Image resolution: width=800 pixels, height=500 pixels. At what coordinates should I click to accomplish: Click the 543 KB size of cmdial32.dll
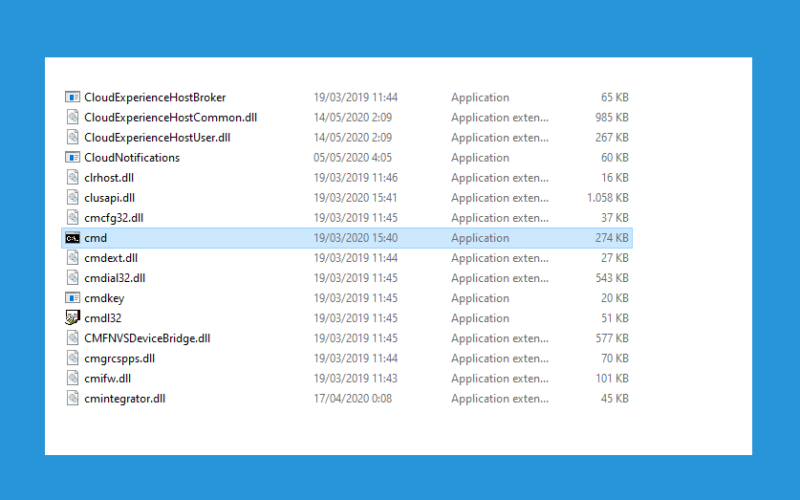[x=612, y=278]
